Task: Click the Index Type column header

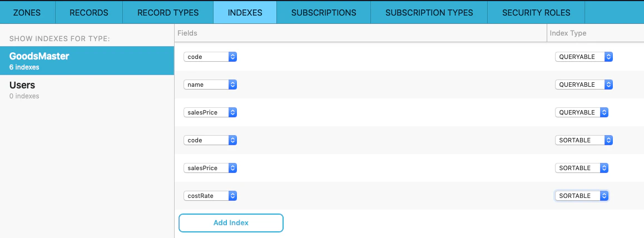Action: (x=596, y=33)
